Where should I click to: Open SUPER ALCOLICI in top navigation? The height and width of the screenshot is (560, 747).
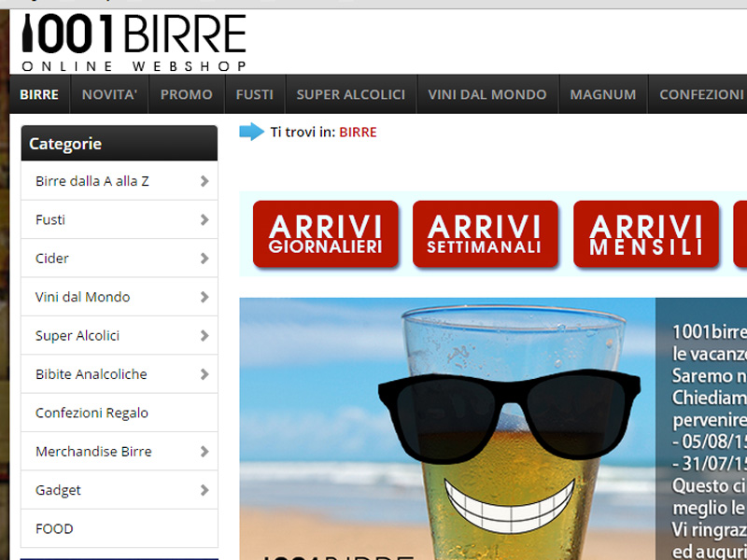351,94
